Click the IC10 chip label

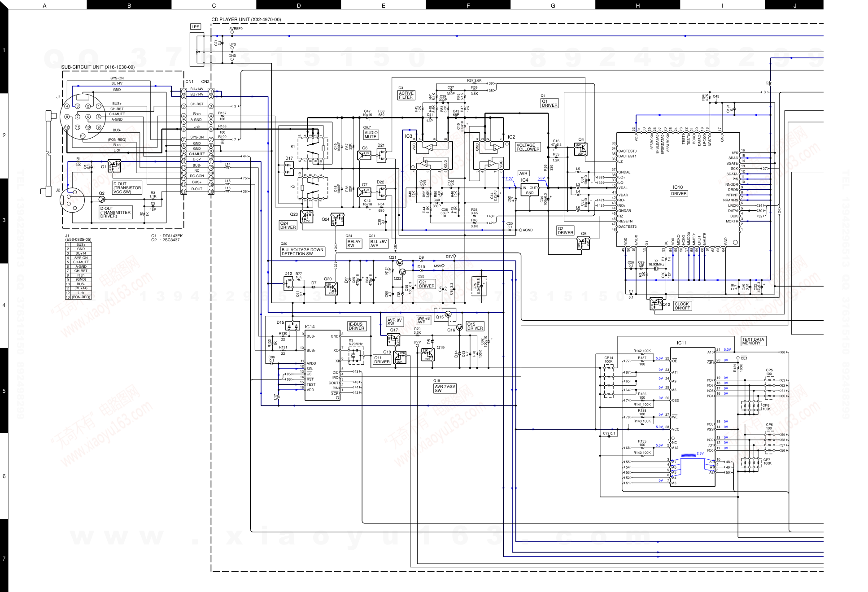(x=678, y=187)
